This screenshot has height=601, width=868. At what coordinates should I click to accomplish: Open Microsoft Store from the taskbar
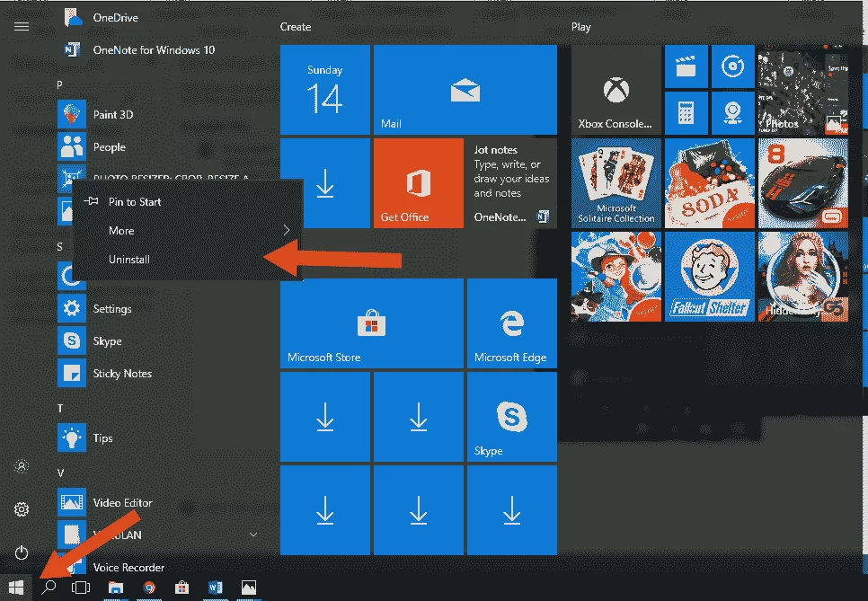click(x=182, y=588)
